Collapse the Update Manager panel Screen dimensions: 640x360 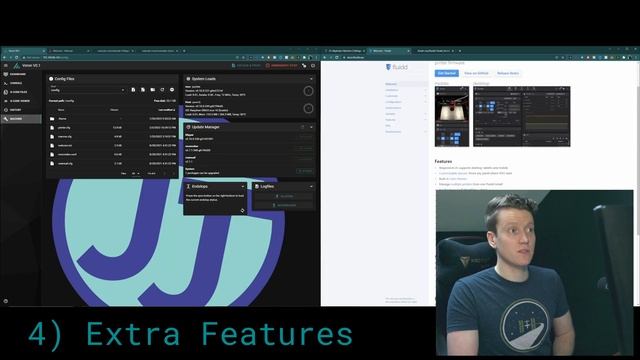pos(311,127)
